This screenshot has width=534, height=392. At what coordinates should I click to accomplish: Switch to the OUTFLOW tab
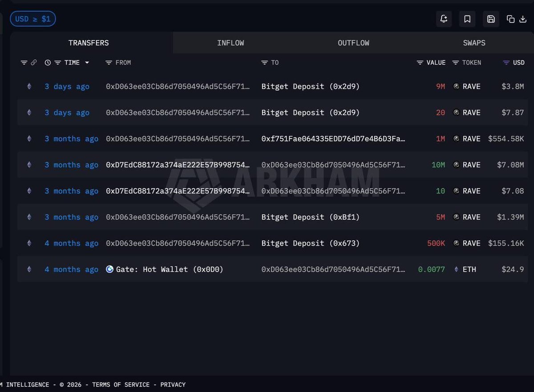point(353,43)
